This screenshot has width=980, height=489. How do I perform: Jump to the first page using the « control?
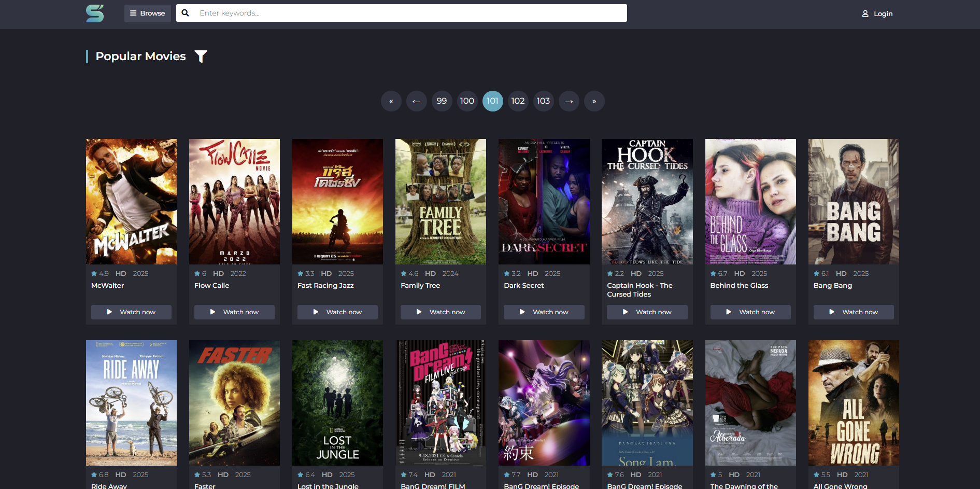point(391,101)
